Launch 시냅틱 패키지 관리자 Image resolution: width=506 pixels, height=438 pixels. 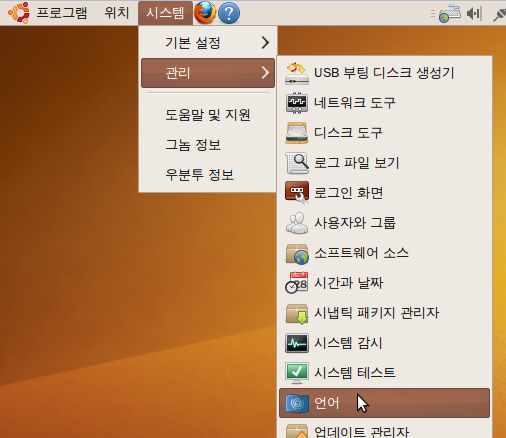(384, 313)
